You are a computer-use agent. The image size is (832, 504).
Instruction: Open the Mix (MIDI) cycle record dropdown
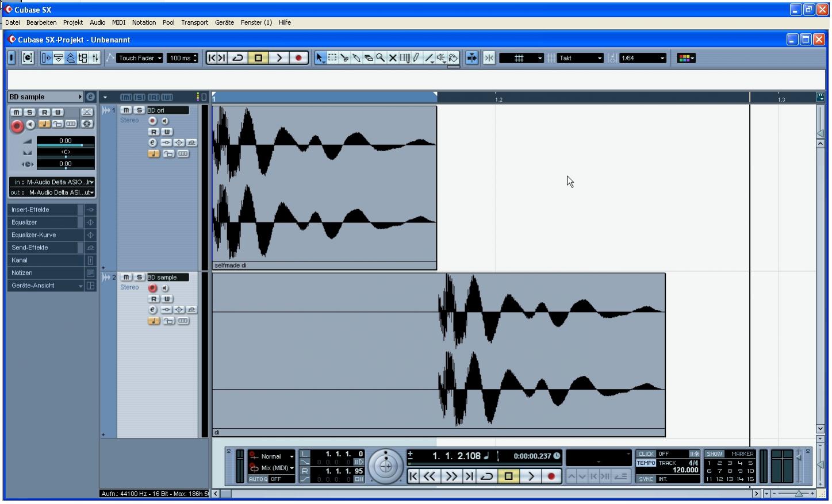point(271,468)
